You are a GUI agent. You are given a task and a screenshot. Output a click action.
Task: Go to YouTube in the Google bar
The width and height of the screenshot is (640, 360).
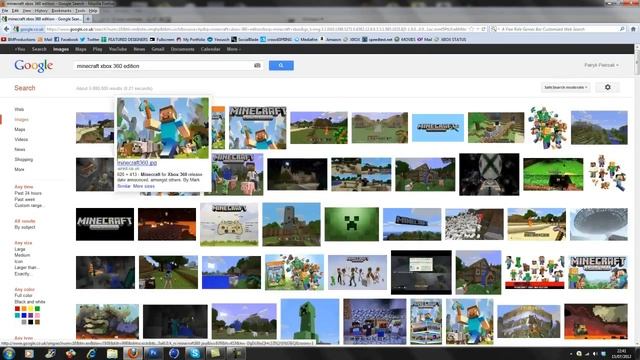(x=118, y=49)
